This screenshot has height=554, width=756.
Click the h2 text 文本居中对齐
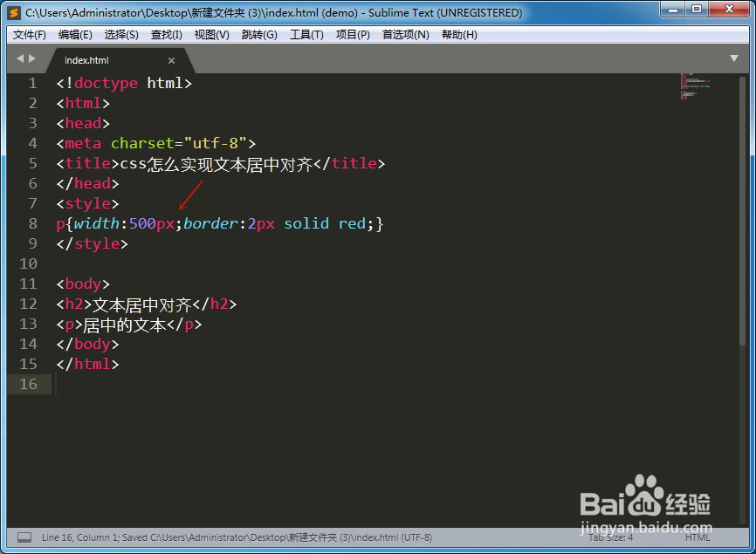[x=142, y=304]
